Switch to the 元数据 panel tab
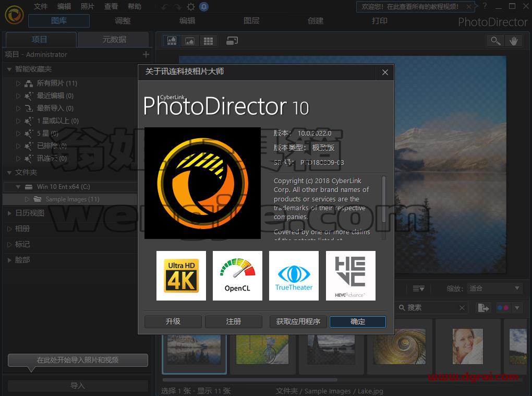The width and height of the screenshot is (532, 396). point(114,39)
